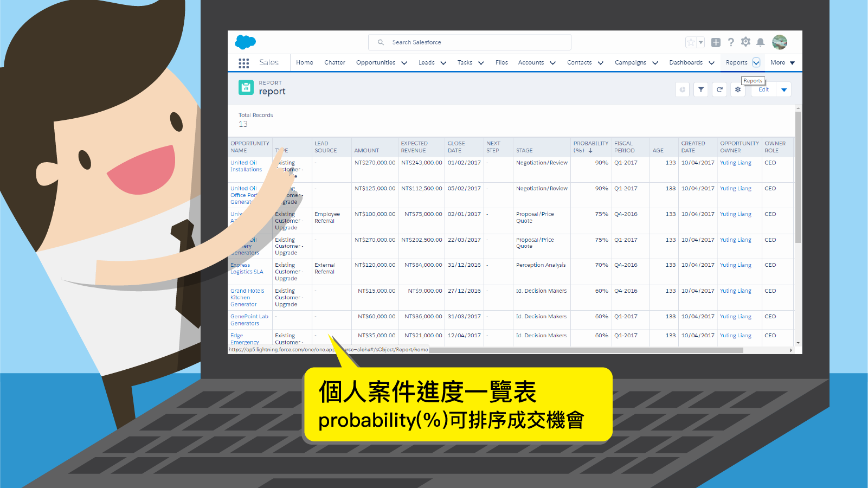868x488 pixels.
Task: Focus the Search Salesforce field
Action: click(x=470, y=42)
